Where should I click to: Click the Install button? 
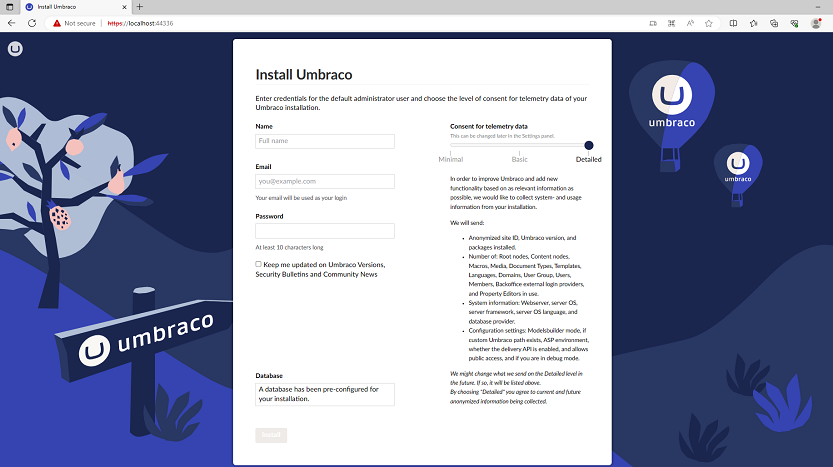point(271,435)
